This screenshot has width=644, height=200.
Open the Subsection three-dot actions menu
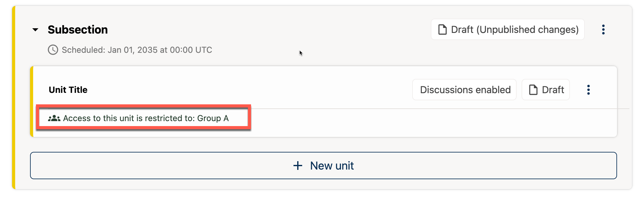coord(603,30)
